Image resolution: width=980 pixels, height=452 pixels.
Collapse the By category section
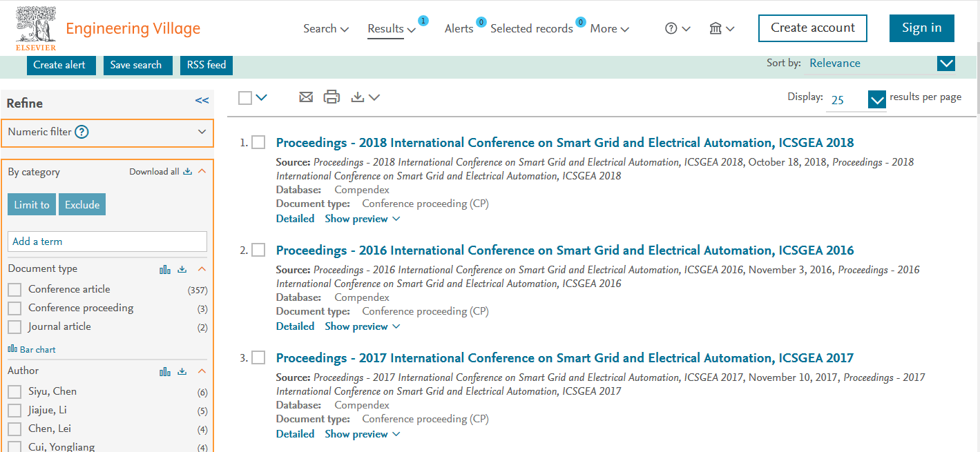tap(202, 172)
